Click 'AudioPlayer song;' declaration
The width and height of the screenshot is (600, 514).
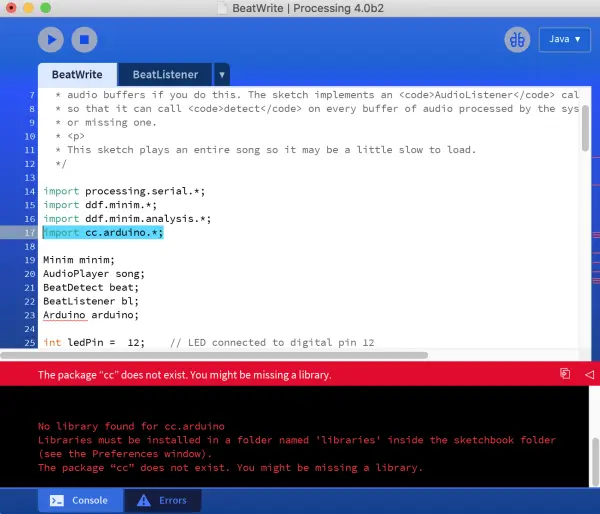94,274
